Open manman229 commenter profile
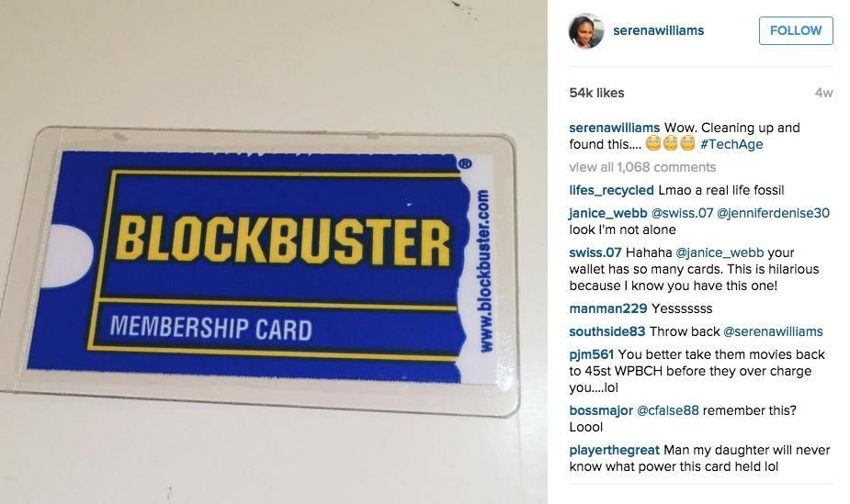Image resolution: width=850 pixels, height=504 pixels. 608,308
